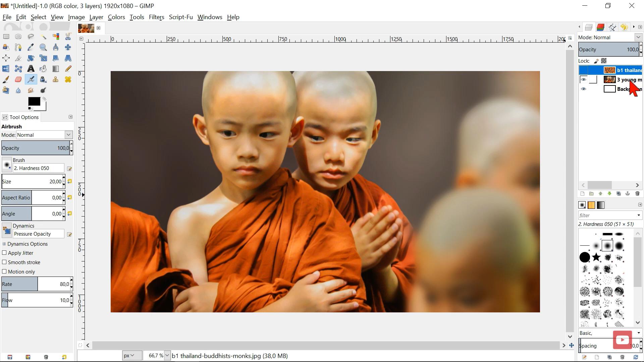Image resolution: width=644 pixels, height=362 pixels.
Task: Select the 3 young monks layer
Action: click(x=624, y=80)
